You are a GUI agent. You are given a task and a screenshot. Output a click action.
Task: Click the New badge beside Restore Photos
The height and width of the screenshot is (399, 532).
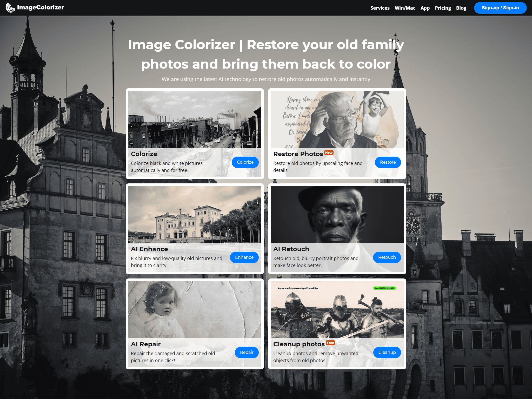coord(329,153)
